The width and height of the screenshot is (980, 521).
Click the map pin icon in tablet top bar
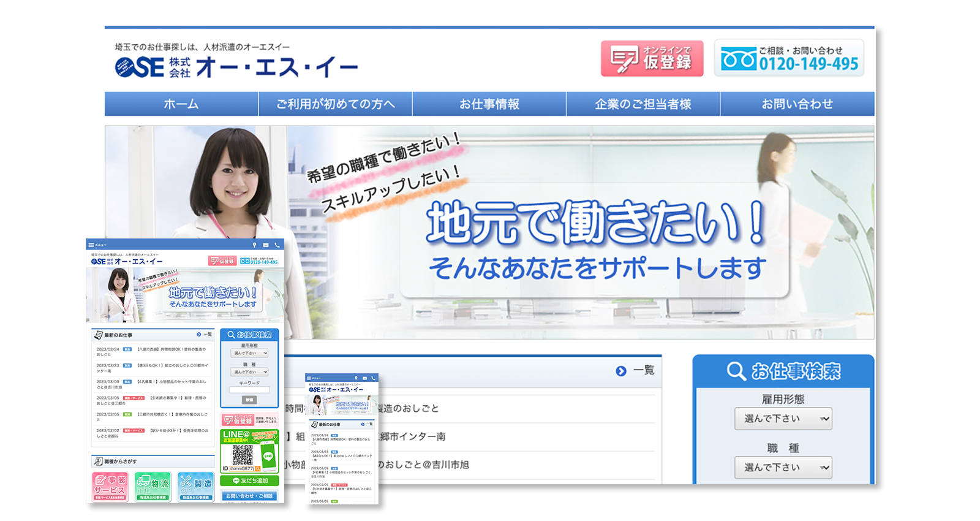[x=255, y=245]
